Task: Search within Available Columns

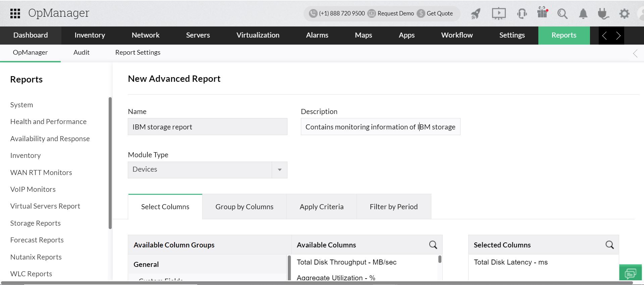Action: [433, 245]
